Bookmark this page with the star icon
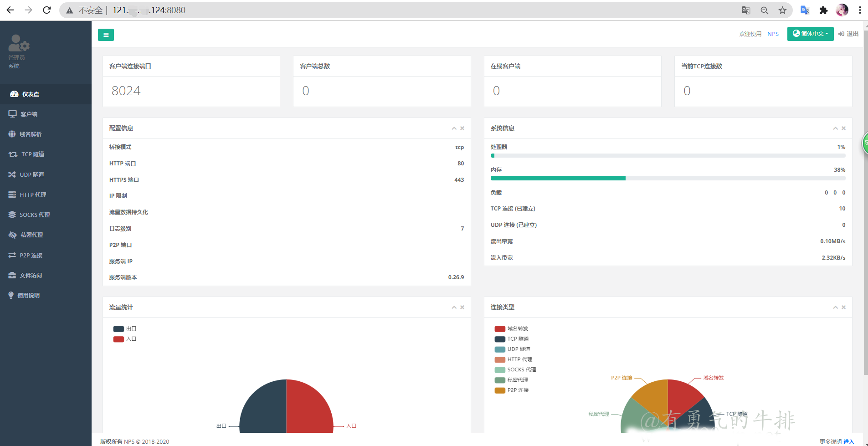The image size is (868, 446). (x=782, y=10)
